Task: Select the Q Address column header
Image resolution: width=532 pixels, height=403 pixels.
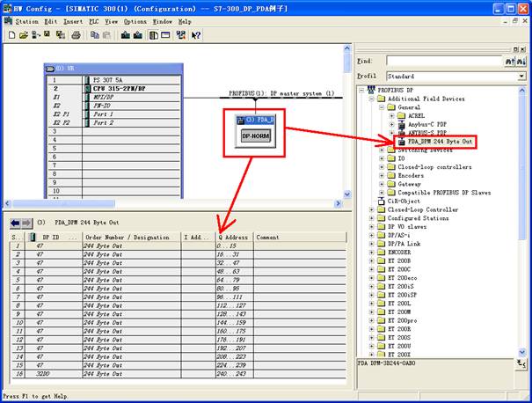Action: click(235, 238)
